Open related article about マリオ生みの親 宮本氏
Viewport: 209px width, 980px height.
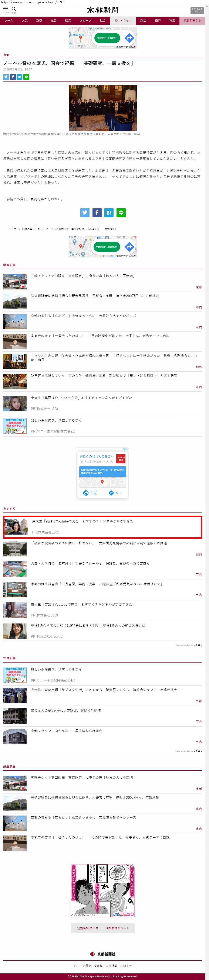coord(103,361)
